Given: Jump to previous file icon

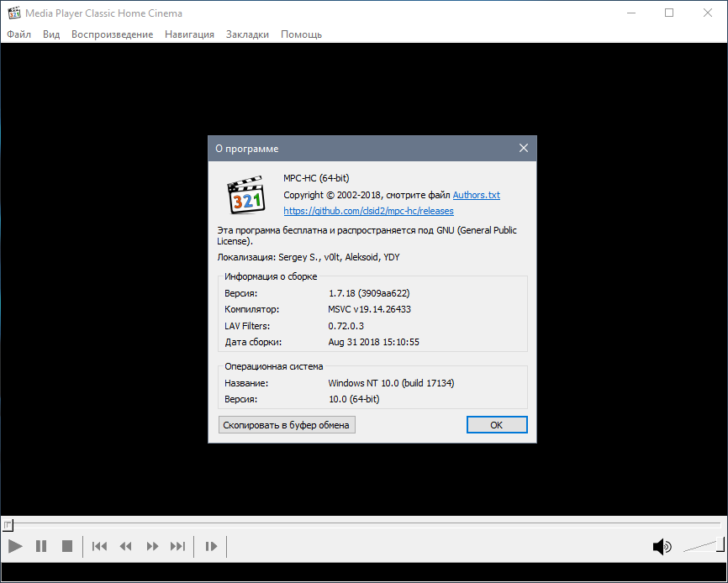Looking at the screenshot, I should (x=99, y=546).
